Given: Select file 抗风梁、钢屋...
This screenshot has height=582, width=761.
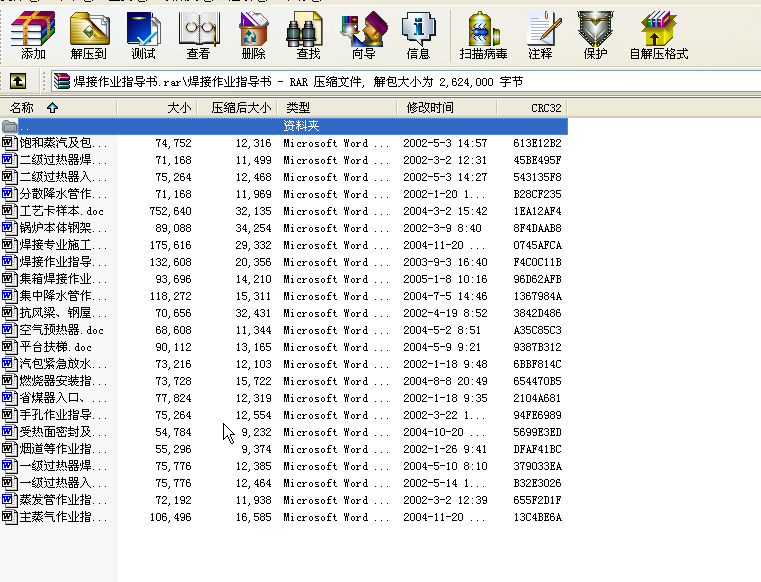Looking at the screenshot, I should click(x=63, y=313).
